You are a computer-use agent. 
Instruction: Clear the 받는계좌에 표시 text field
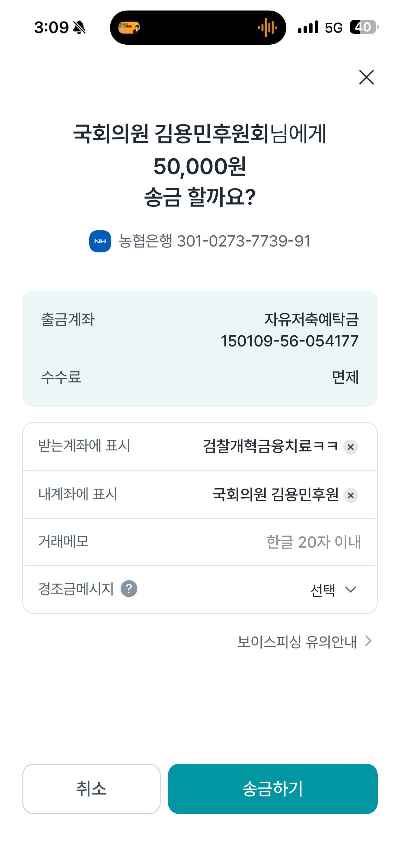(350, 447)
